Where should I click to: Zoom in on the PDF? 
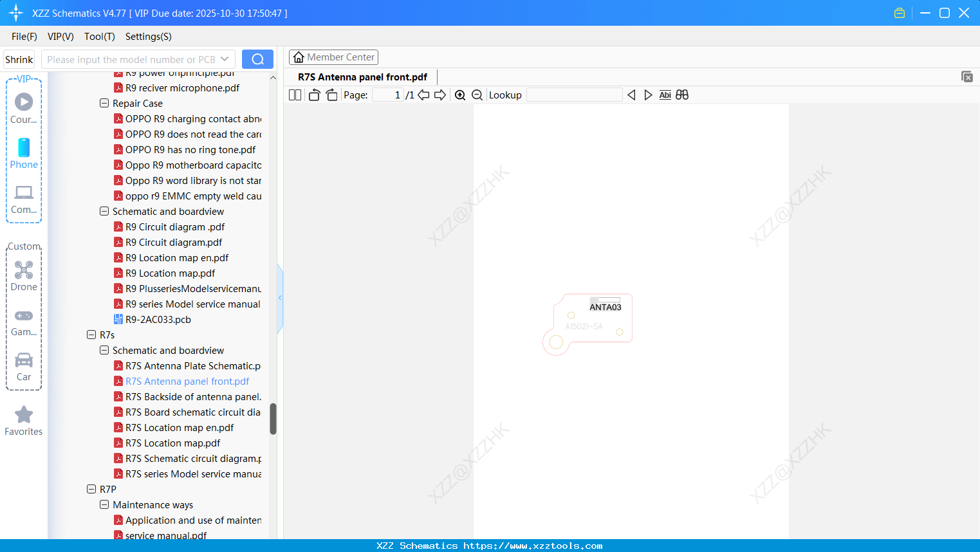click(x=460, y=95)
